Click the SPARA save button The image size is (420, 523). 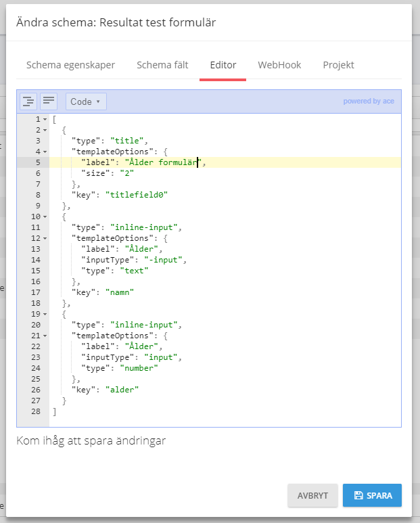[372, 495]
